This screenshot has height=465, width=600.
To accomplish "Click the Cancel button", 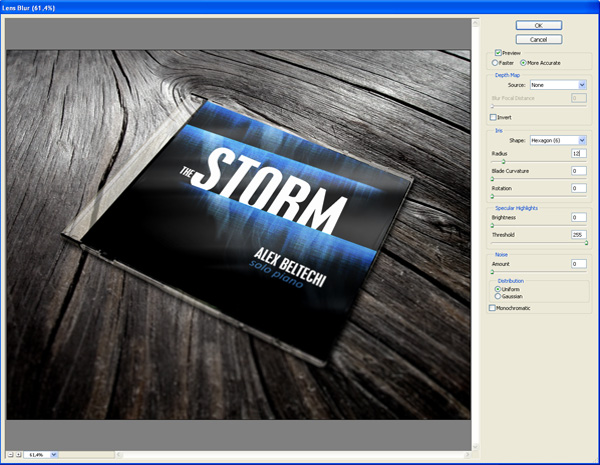I will (538, 39).
